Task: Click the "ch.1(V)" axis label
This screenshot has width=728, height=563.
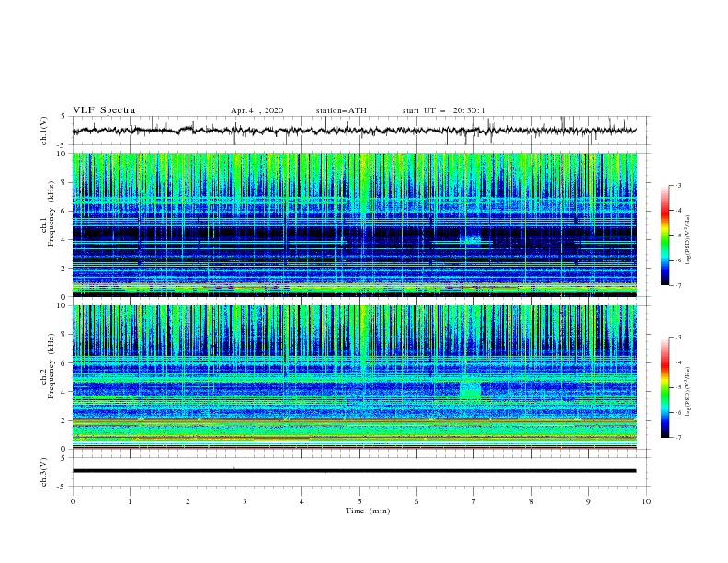Action: pos(44,131)
